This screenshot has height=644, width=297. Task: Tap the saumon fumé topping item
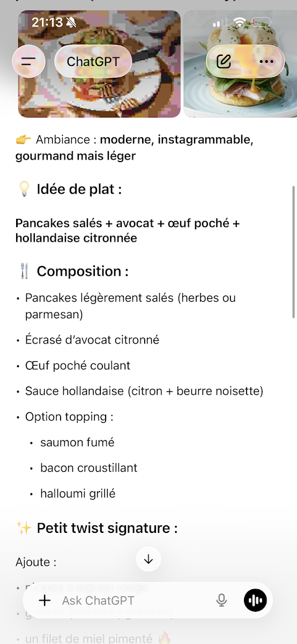point(77,442)
